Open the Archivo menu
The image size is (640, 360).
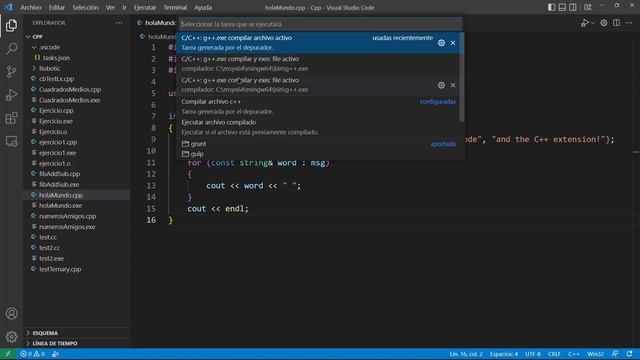pyautogui.click(x=31, y=7)
